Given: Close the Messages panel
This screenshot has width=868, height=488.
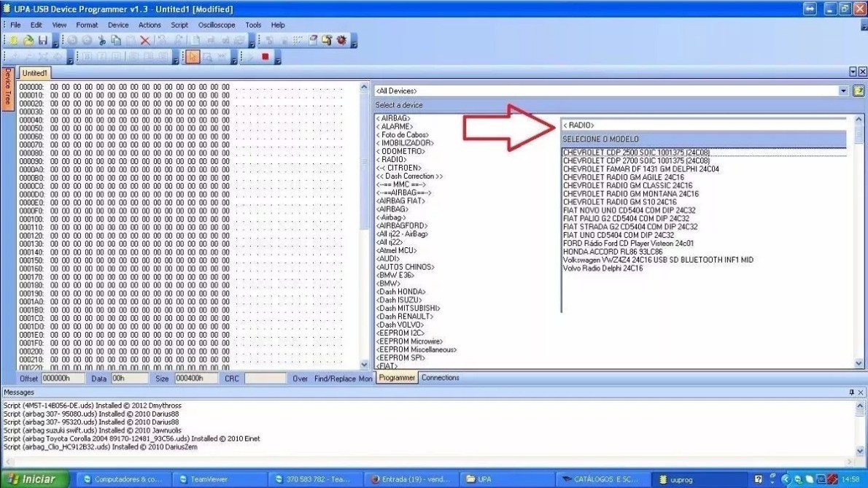Looking at the screenshot, I should 861,392.
